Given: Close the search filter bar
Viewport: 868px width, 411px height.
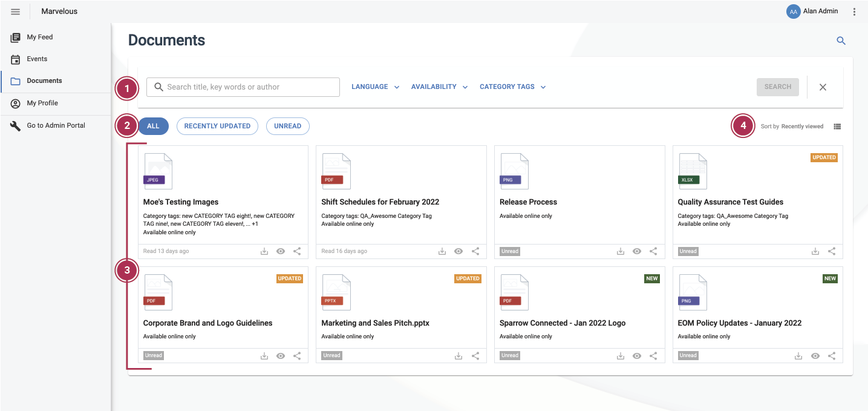Looking at the screenshot, I should pos(823,87).
